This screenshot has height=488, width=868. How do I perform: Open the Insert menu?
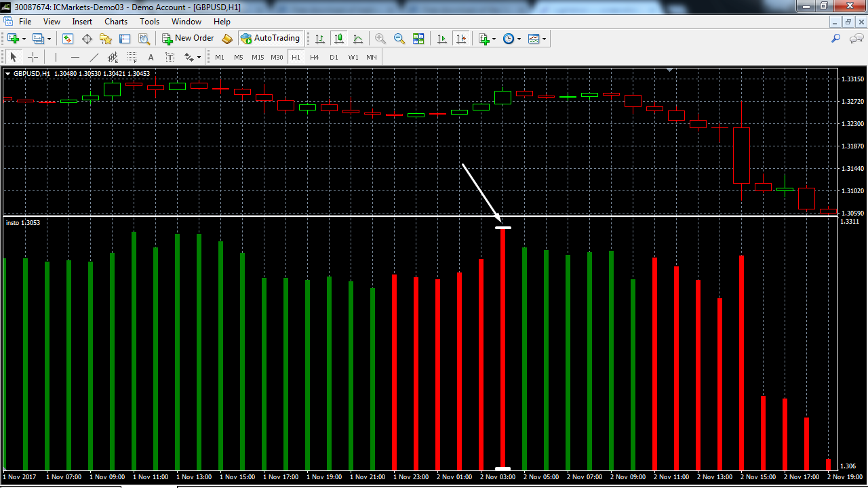click(x=82, y=22)
